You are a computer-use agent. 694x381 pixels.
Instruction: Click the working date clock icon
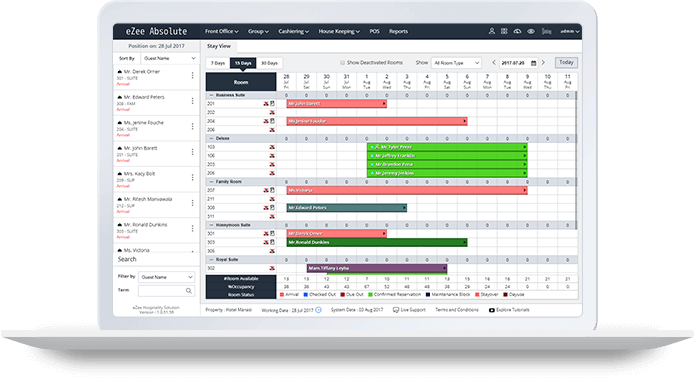318,310
